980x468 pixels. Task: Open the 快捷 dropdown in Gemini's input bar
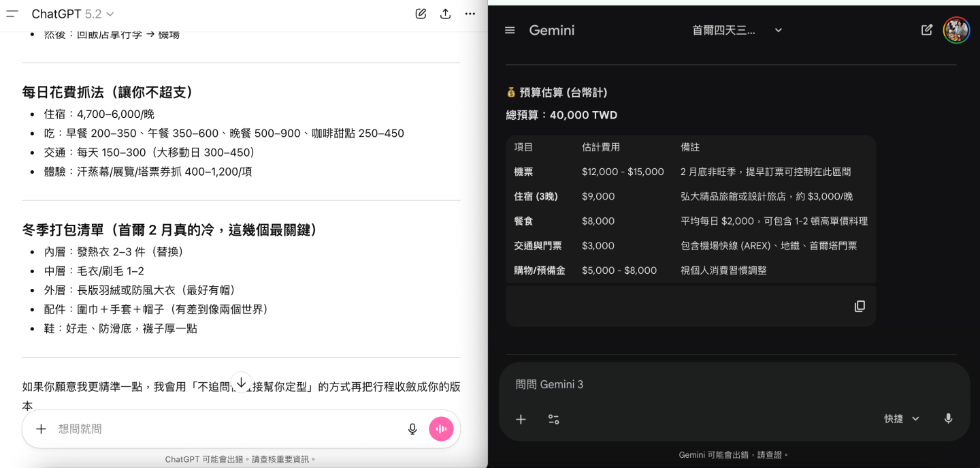tap(900, 419)
